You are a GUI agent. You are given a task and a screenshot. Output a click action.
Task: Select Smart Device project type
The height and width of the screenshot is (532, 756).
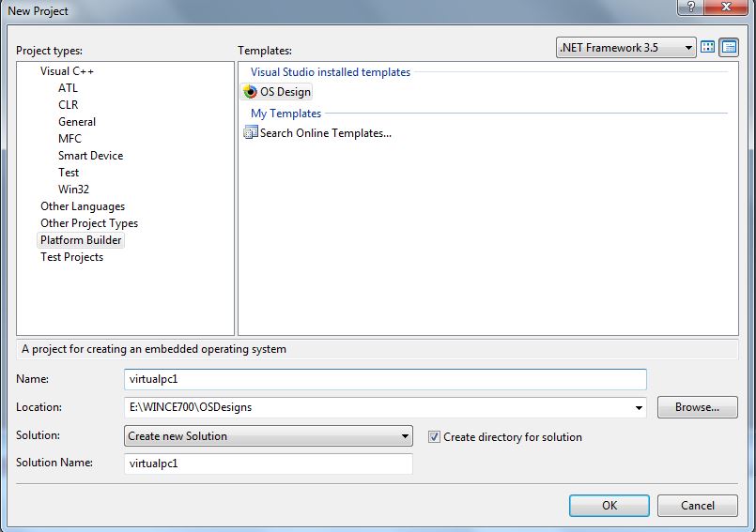click(x=91, y=156)
